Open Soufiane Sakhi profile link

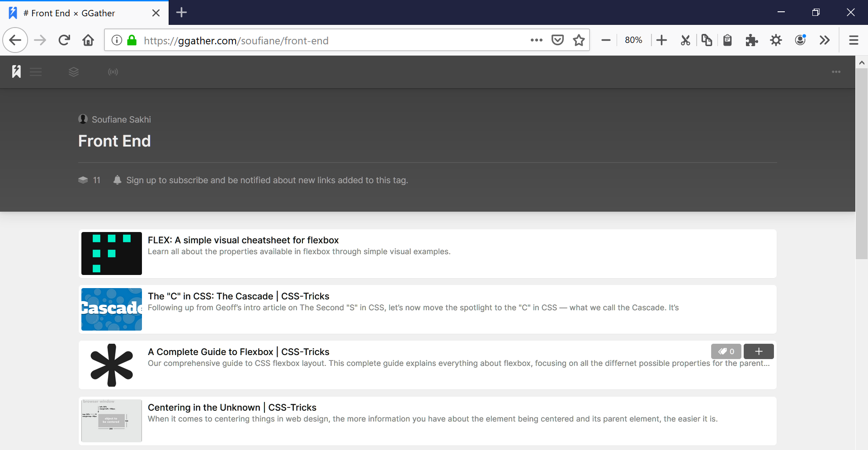click(121, 119)
